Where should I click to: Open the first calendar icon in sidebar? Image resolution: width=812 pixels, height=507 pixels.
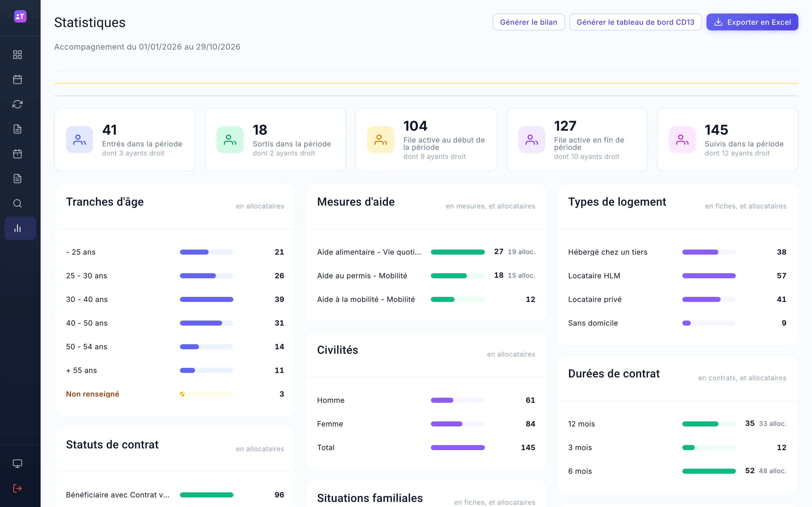pyautogui.click(x=17, y=79)
